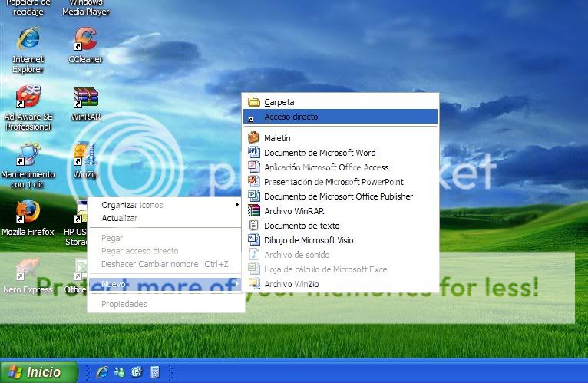Click the third Quick Launch icon
This screenshot has height=383, width=588.
point(137,372)
